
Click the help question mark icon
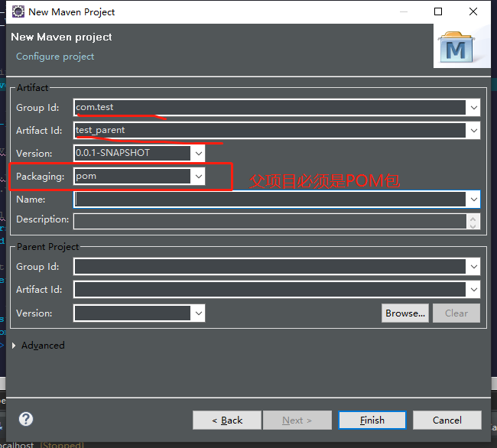[26, 419]
